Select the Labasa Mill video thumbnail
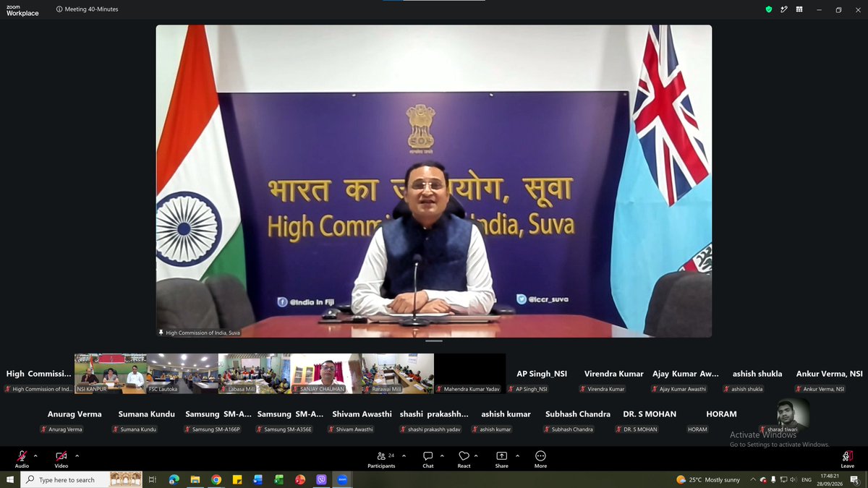868x488 pixels. point(254,373)
